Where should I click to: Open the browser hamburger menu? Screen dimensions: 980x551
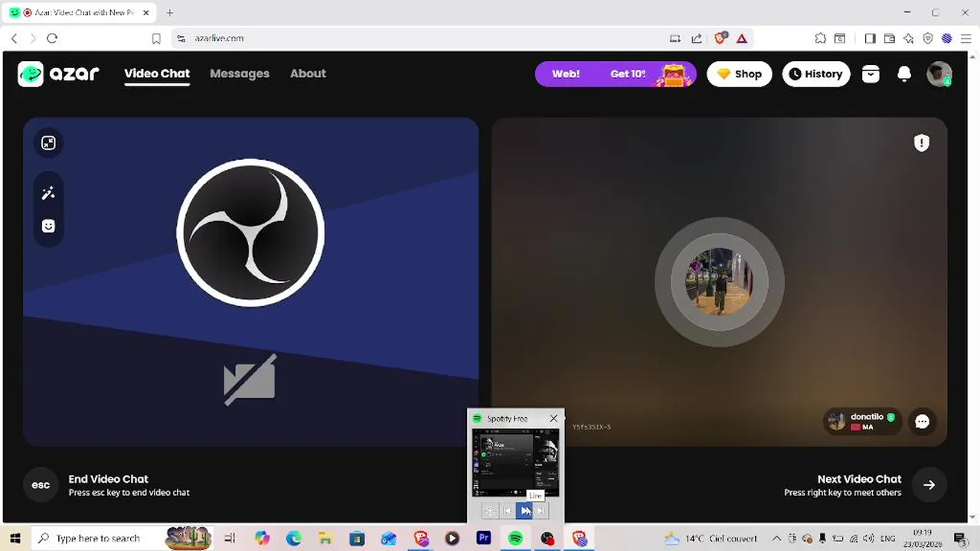pyautogui.click(x=965, y=38)
